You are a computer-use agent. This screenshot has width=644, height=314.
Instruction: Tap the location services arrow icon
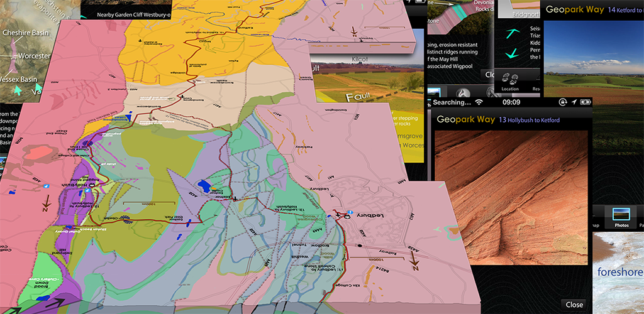[574, 102]
